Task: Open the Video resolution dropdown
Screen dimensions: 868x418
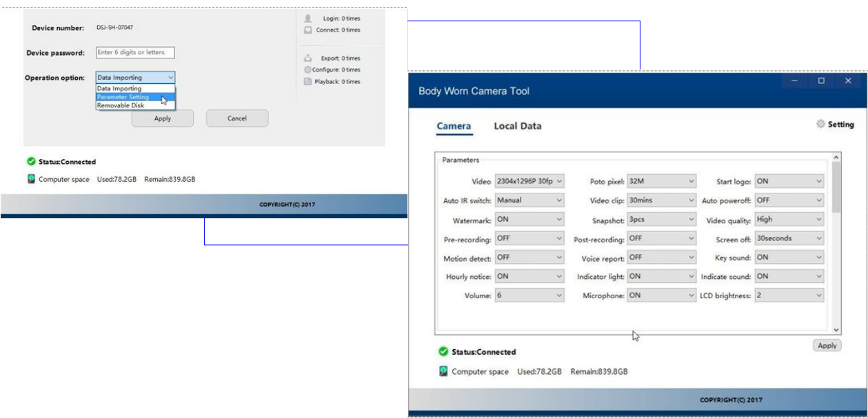Action: click(529, 182)
